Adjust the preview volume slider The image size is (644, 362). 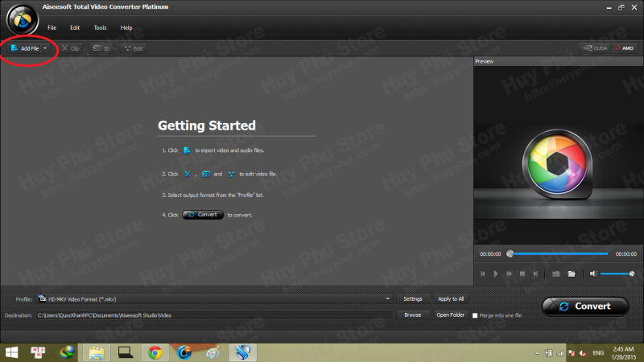tap(617, 274)
